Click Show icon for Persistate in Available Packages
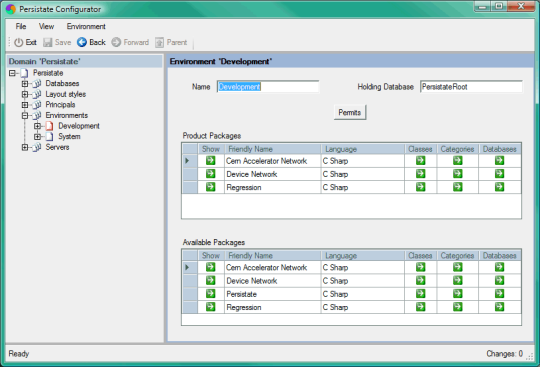Viewport: 540px width, 367px height. coord(210,294)
